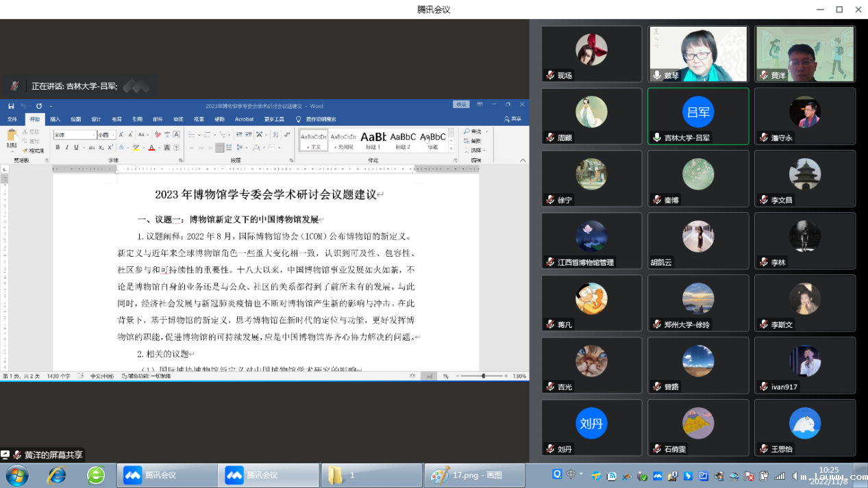Select 蔡琴's participant video thumbnail
Screen dimensions: 868x488
pyautogui.click(x=697, y=54)
